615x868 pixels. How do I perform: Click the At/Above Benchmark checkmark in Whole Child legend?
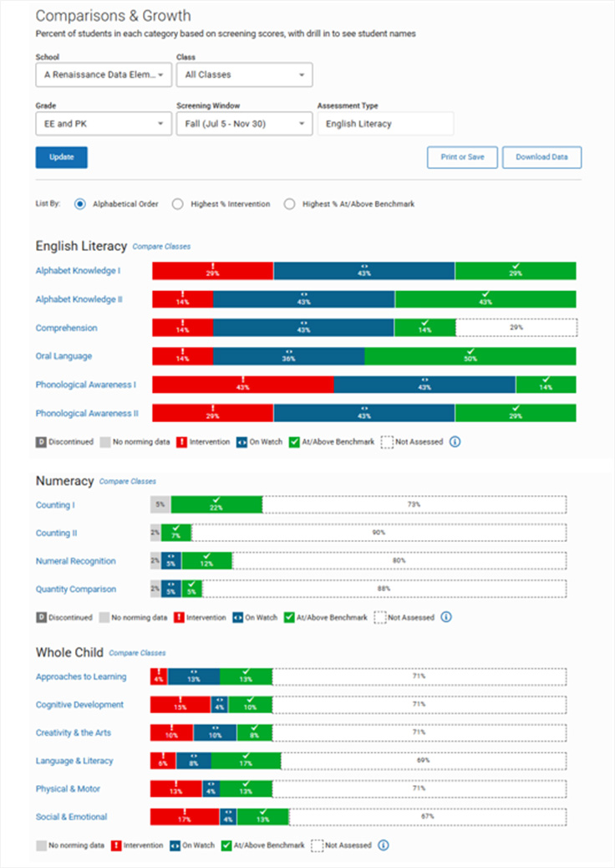tap(226, 845)
